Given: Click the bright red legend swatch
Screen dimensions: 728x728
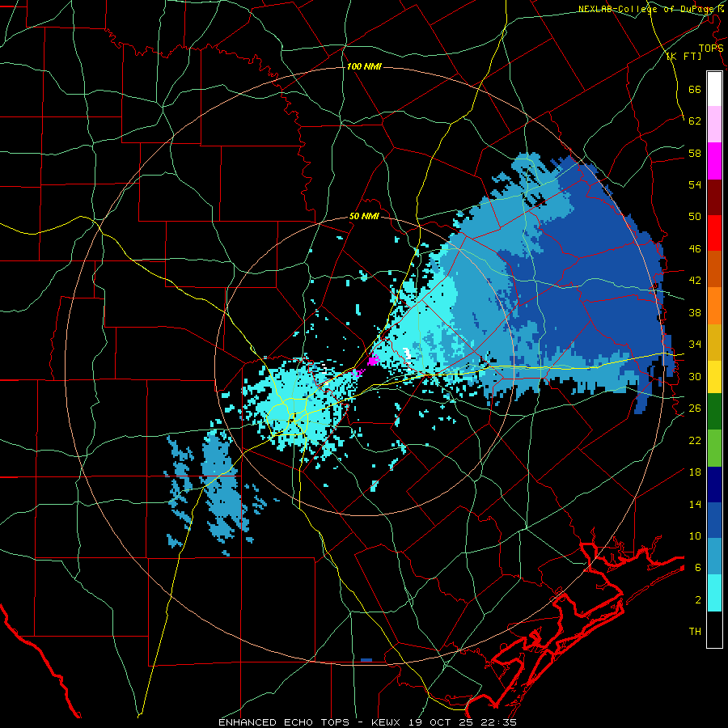Looking at the screenshot, I should click(x=714, y=233).
